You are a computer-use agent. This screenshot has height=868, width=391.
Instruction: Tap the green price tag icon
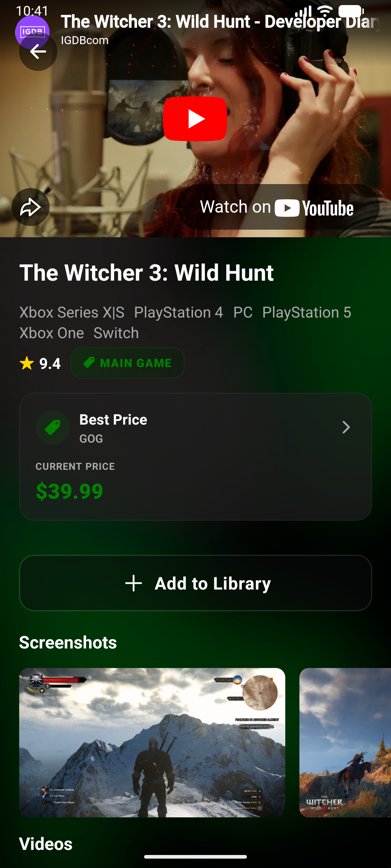(53, 427)
